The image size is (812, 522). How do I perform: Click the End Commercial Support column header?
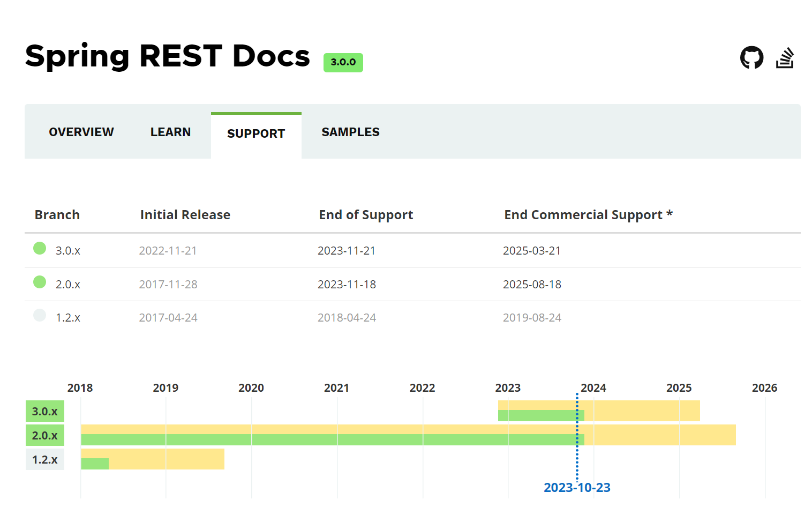click(588, 215)
